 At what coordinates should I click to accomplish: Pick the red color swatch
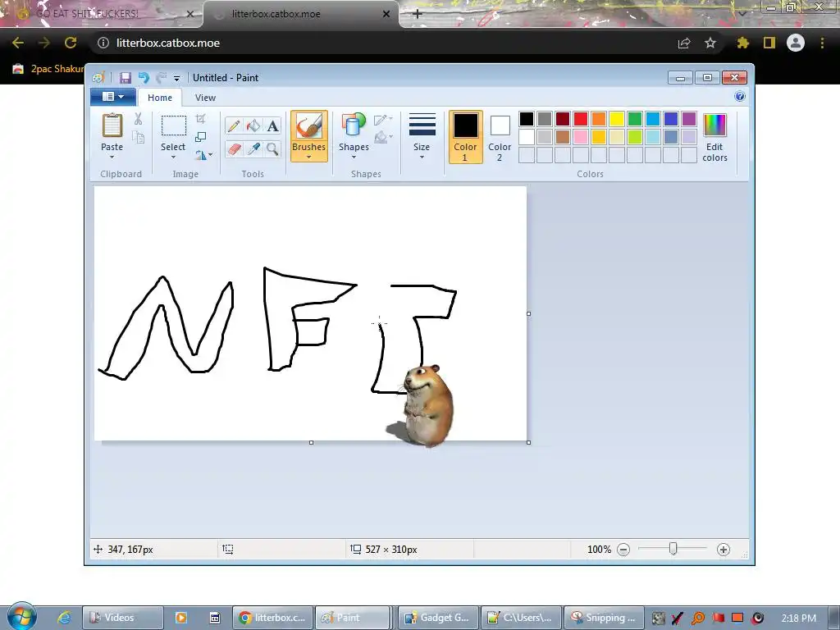[581, 119]
